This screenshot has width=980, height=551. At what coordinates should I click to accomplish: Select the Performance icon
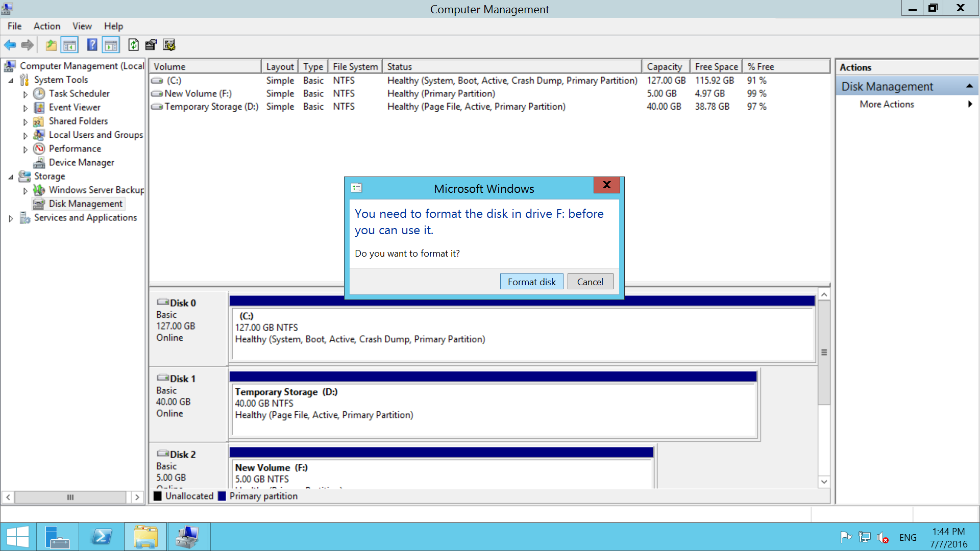click(39, 148)
